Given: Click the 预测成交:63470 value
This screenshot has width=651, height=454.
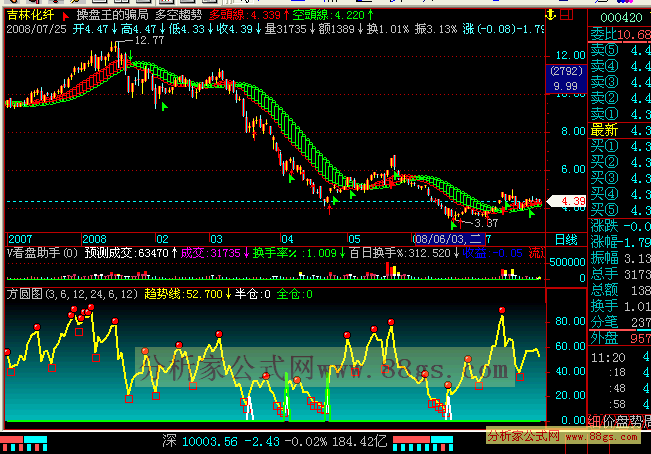Looking at the screenshot, I should click(x=132, y=253).
